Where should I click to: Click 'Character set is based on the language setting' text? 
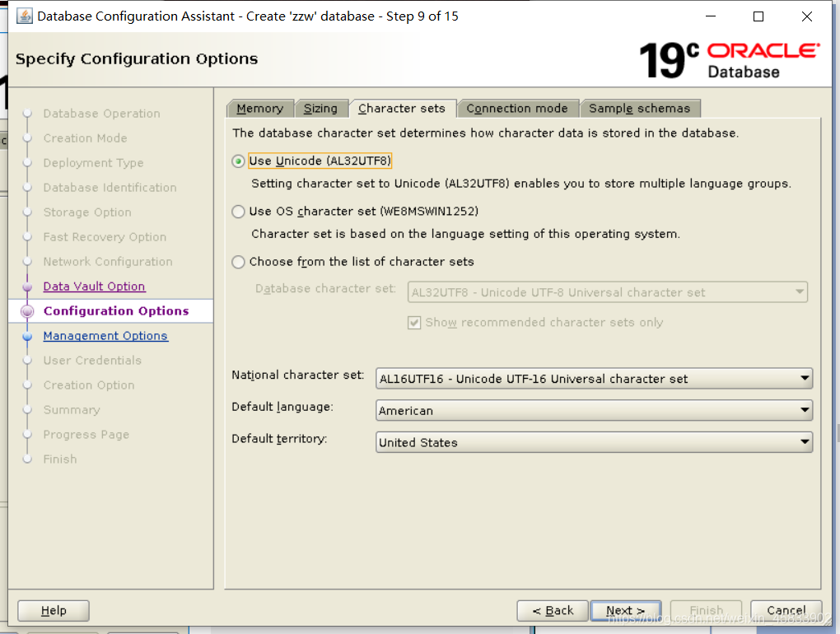pyautogui.click(x=465, y=234)
